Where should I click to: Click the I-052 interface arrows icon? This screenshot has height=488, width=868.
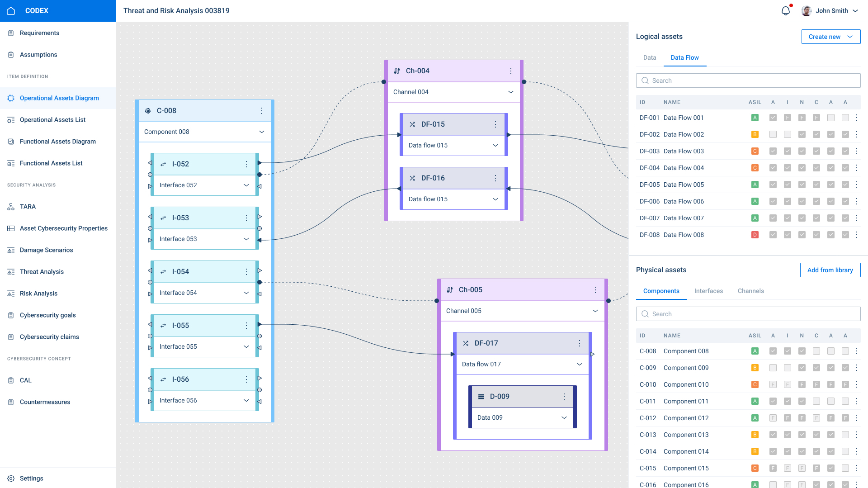(x=163, y=164)
